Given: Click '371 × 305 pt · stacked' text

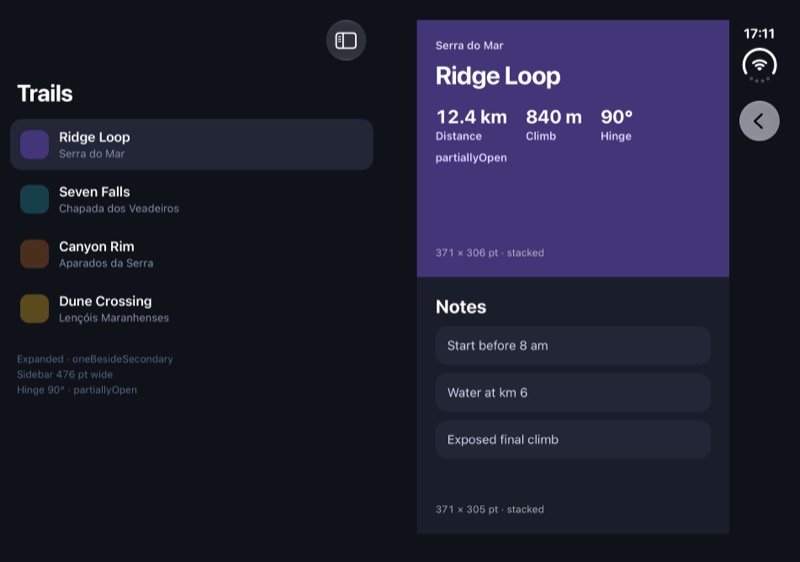Looking at the screenshot, I should coord(490,509).
